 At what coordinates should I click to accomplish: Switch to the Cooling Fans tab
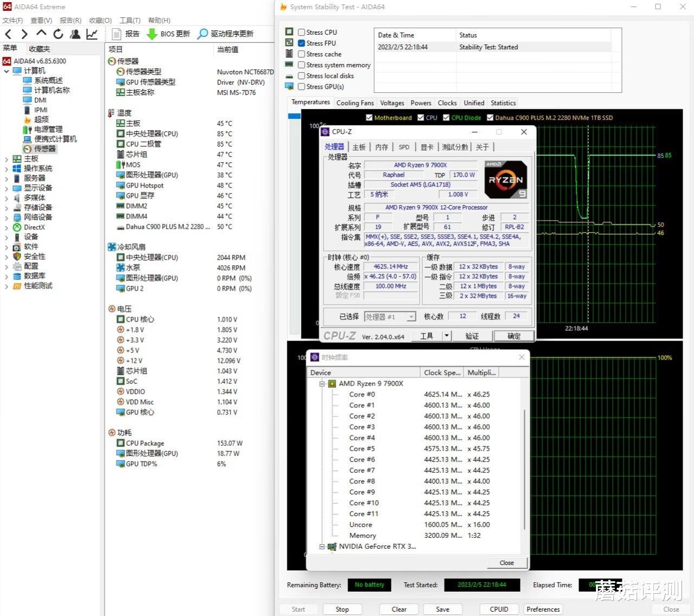click(x=355, y=103)
